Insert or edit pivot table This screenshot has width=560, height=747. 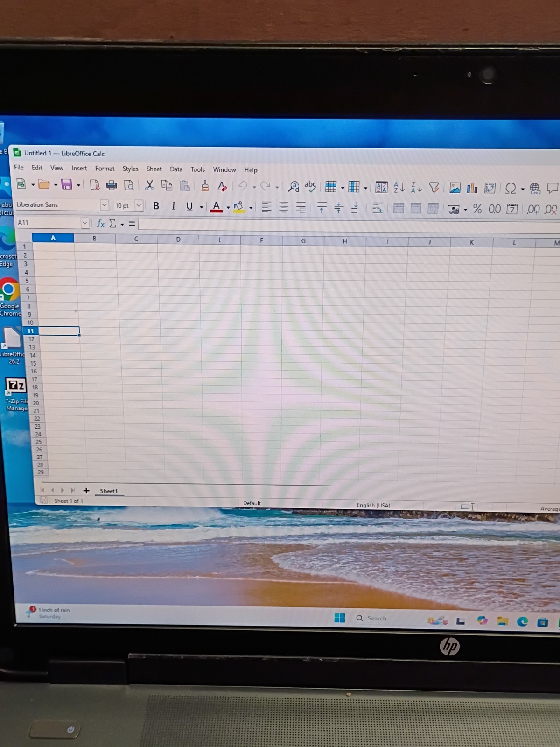click(490, 188)
